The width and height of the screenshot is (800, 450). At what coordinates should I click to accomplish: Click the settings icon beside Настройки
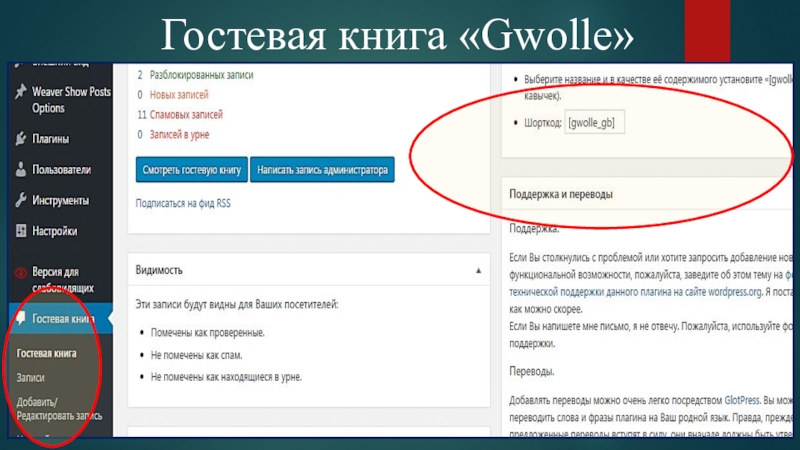coord(20,231)
